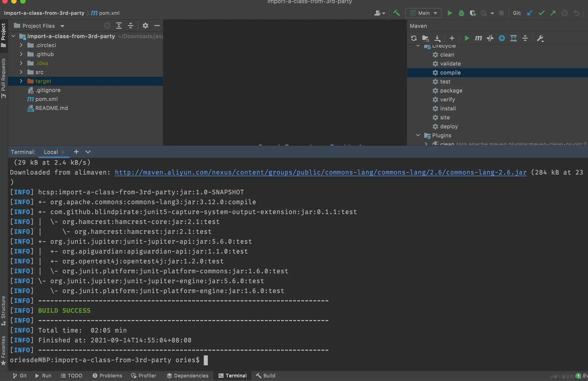Screen dimensions: 588x381
Task: Expand the .github folder
Action: coord(21,54)
